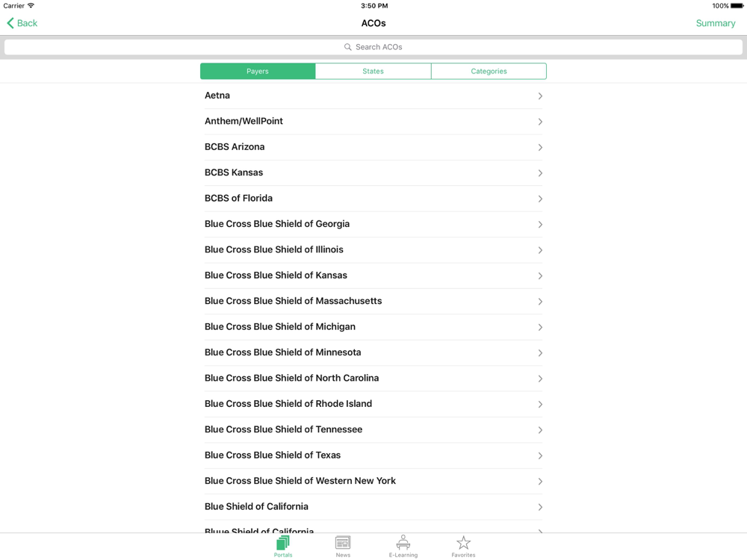The image size is (747, 560).
Task: Select the Payers segment
Action: point(258,71)
